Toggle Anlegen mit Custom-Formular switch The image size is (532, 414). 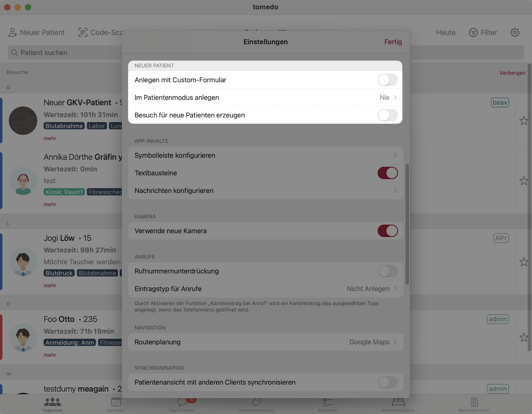tap(387, 80)
